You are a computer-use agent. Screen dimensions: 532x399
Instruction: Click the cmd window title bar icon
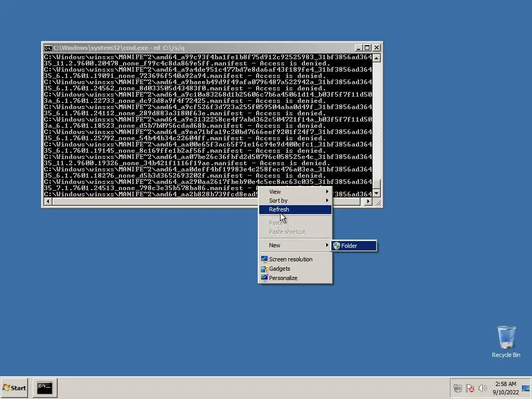[48, 48]
